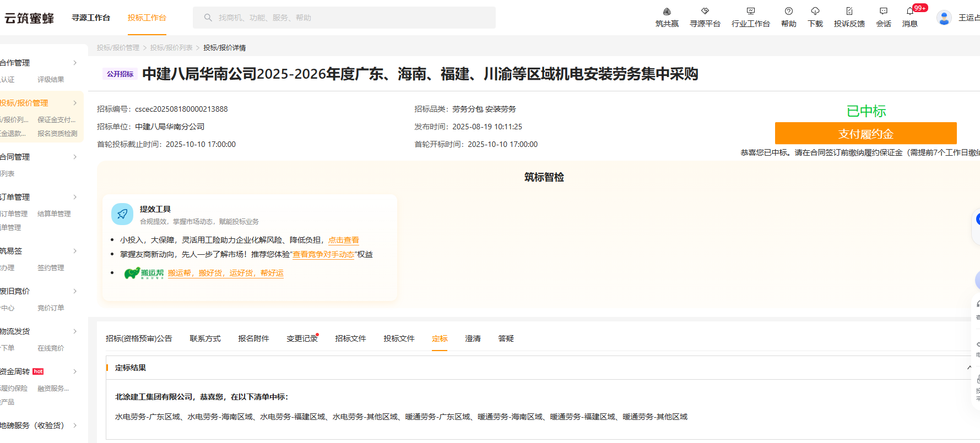The image size is (980, 443).
Task: Switch to the 变更记录 tab
Action: point(302,338)
